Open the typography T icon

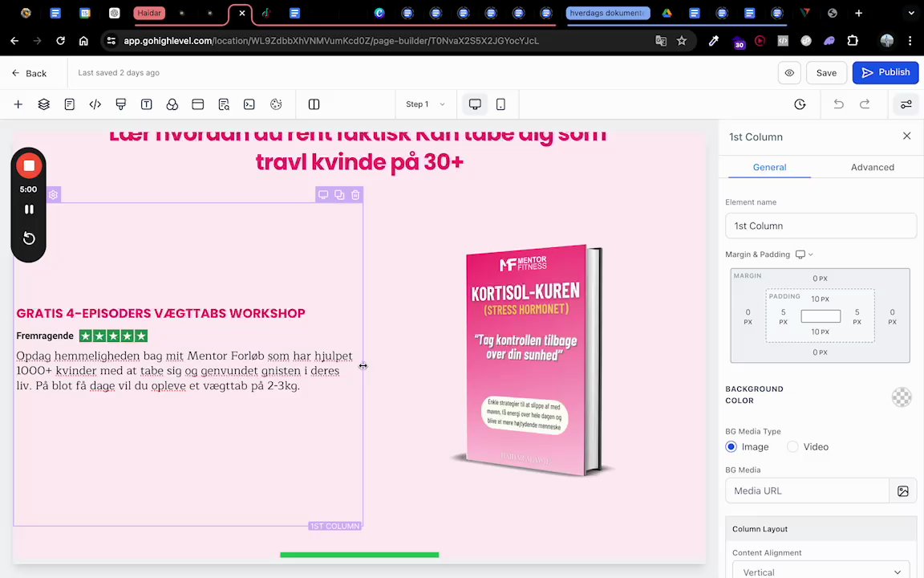(146, 104)
